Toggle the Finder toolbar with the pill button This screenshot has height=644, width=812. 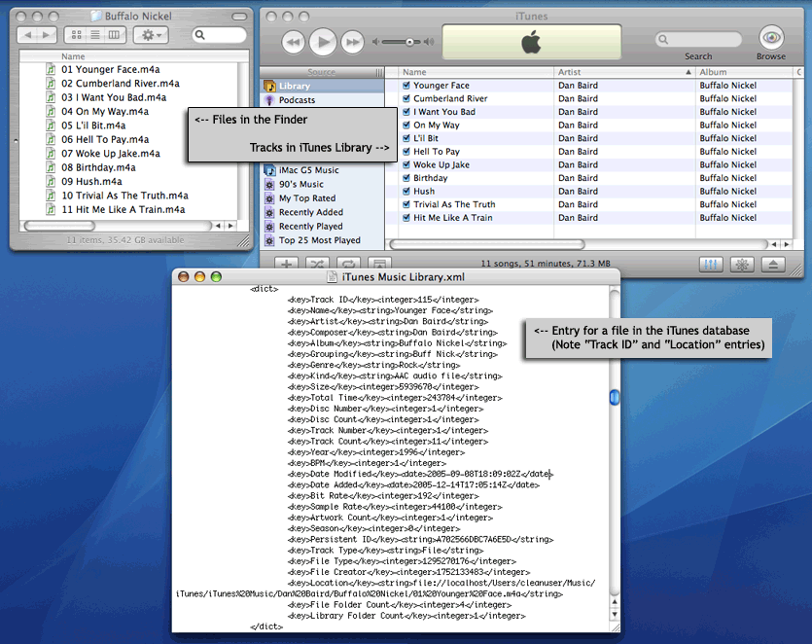pyautogui.click(x=239, y=17)
